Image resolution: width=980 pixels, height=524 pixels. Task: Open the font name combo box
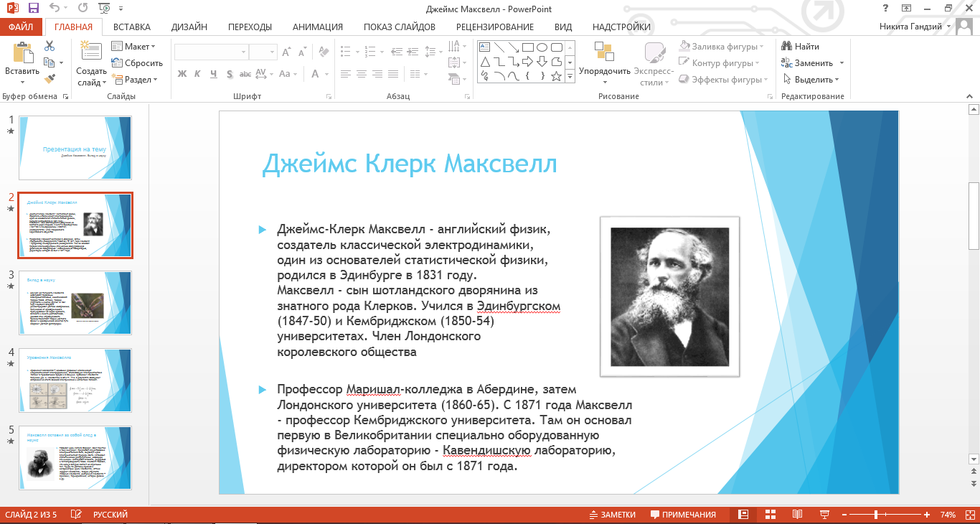tap(211, 52)
